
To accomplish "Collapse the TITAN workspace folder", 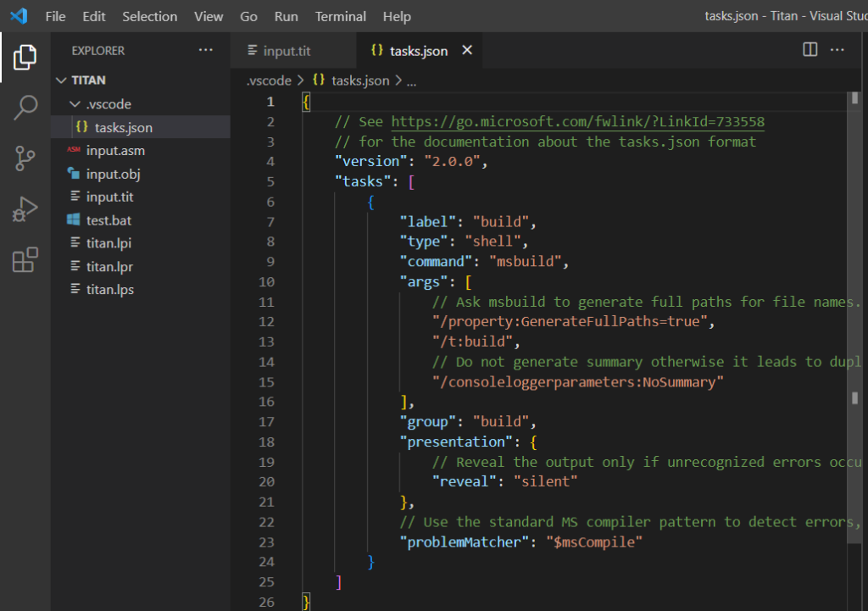I will point(61,81).
